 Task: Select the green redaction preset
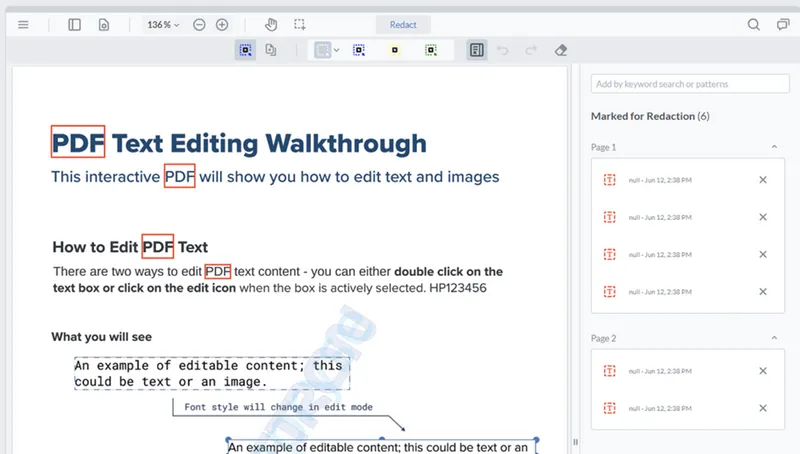coord(431,50)
